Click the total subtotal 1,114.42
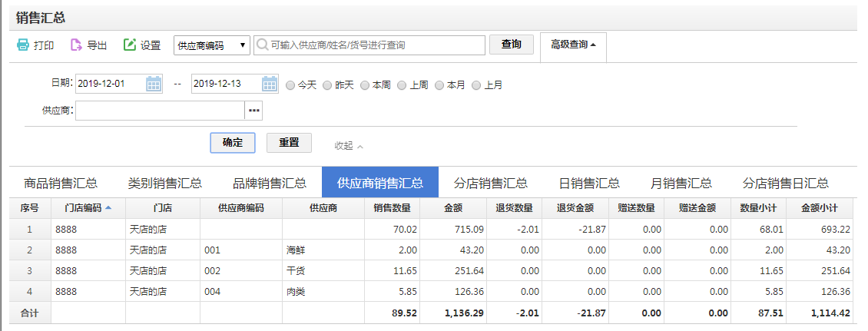The image size is (868, 331). point(830,313)
